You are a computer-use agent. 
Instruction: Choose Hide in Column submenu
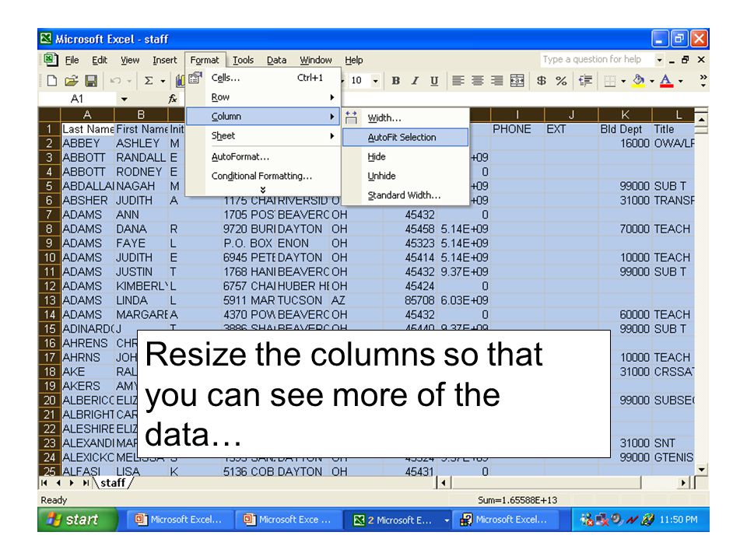coord(405,156)
